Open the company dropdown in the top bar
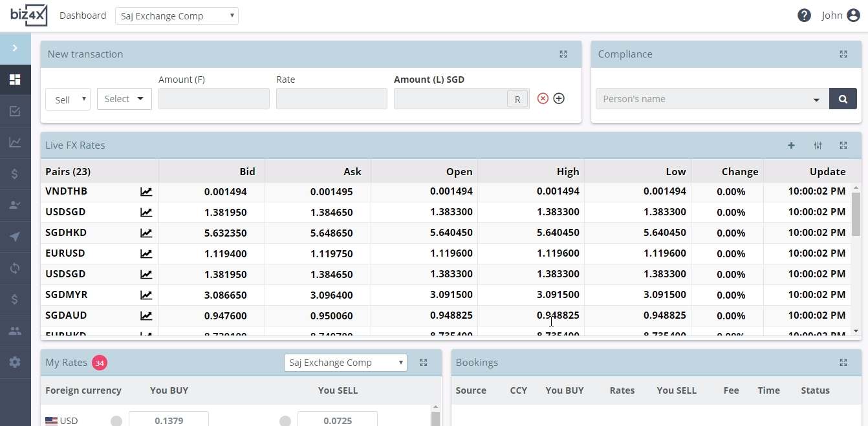This screenshot has width=868, height=426. (x=177, y=16)
